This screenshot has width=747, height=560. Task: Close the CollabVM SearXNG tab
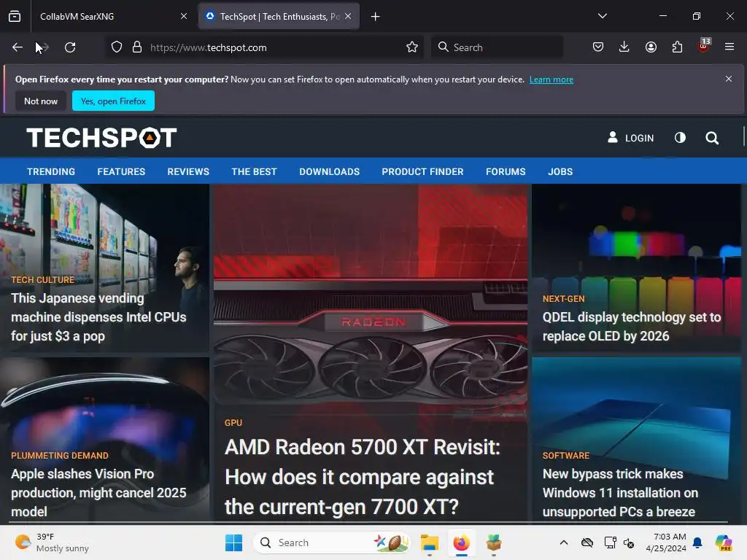(183, 16)
